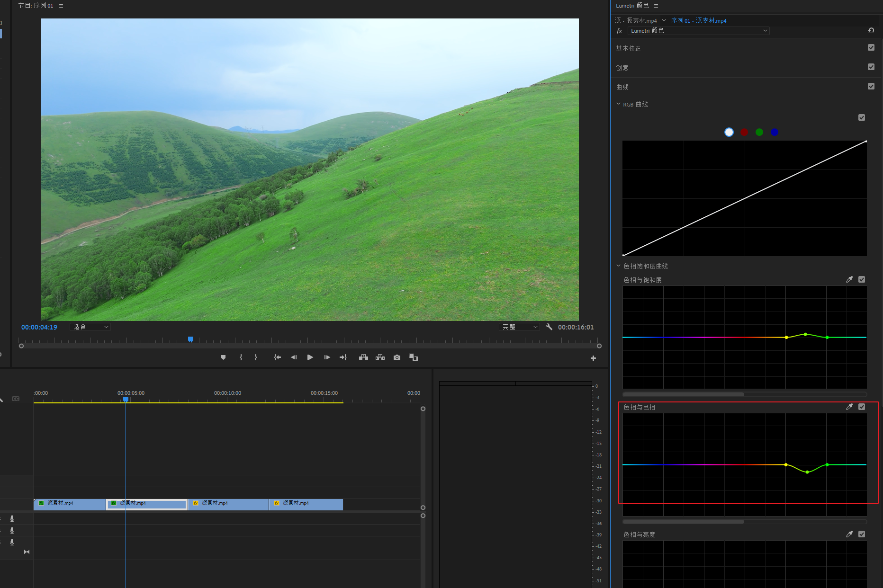Image resolution: width=883 pixels, height=588 pixels.
Task: Open the wrench settings icon in monitor
Action: tap(549, 327)
